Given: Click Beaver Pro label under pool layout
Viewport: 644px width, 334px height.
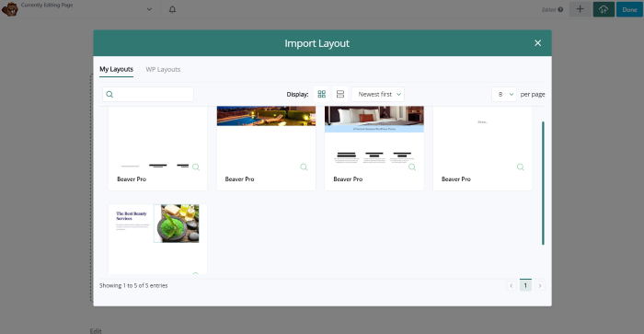Looking at the screenshot, I should point(240,179).
